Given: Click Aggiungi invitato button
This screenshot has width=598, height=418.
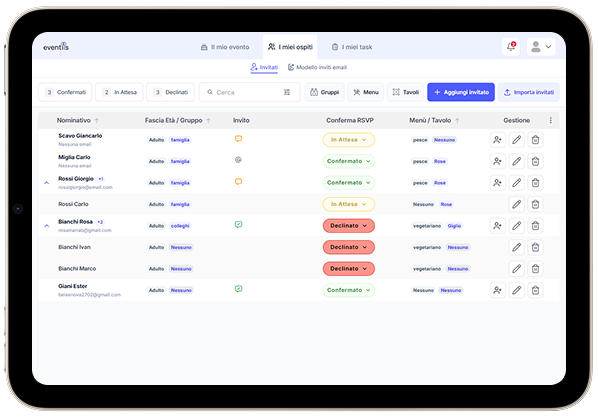Looking at the screenshot, I should (461, 92).
